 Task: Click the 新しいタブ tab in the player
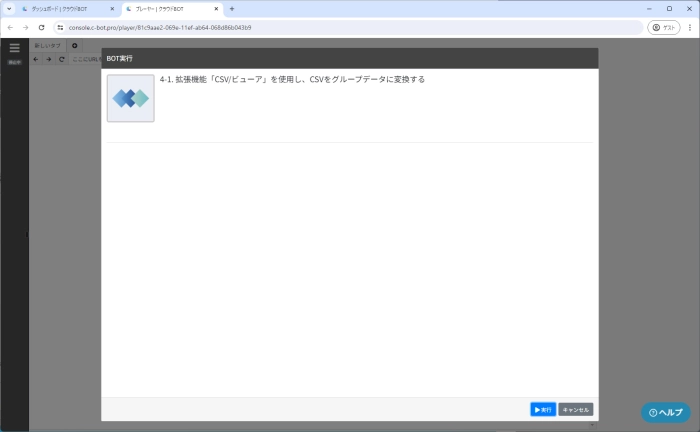click(47, 46)
